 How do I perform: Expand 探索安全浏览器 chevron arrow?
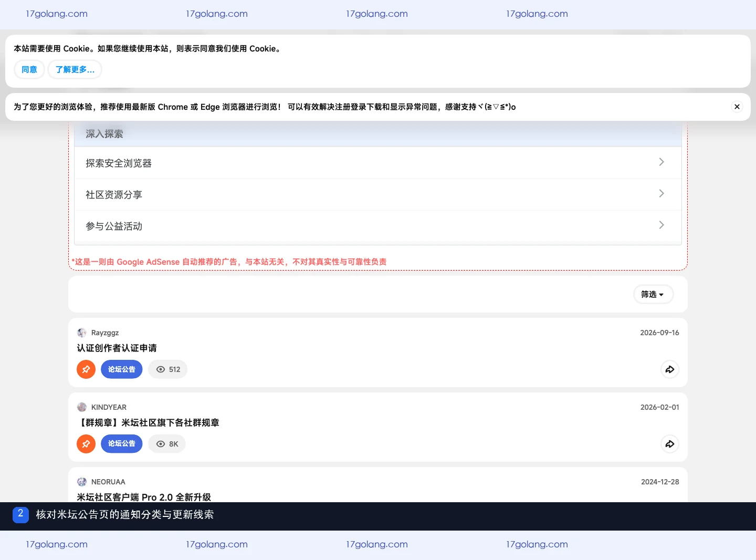coord(661,162)
